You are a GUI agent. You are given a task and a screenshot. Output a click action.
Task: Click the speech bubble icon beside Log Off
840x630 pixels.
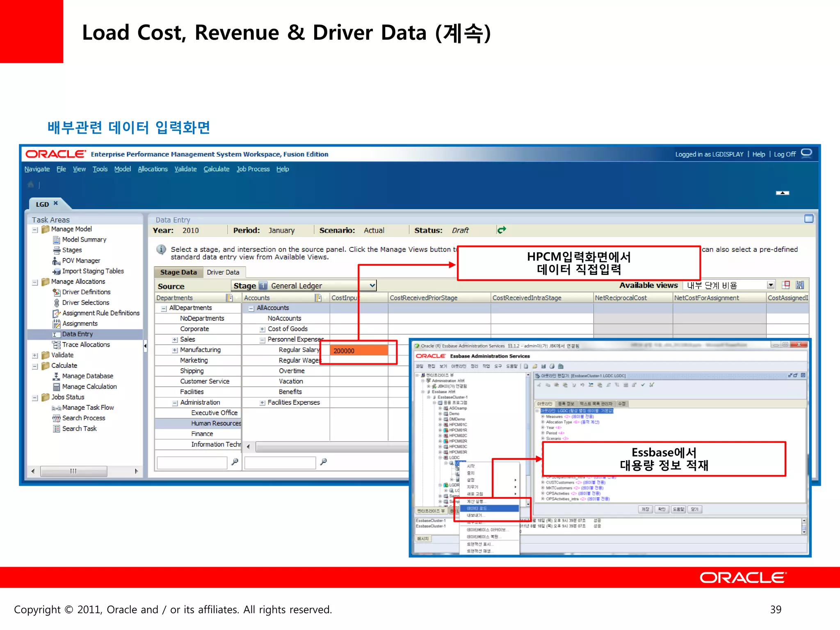pyautogui.click(x=806, y=153)
